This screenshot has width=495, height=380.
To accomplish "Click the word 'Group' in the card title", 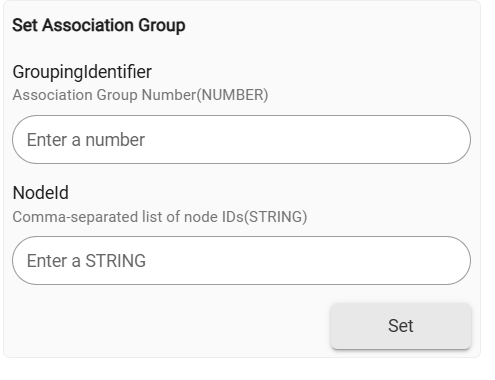I will point(162,26).
